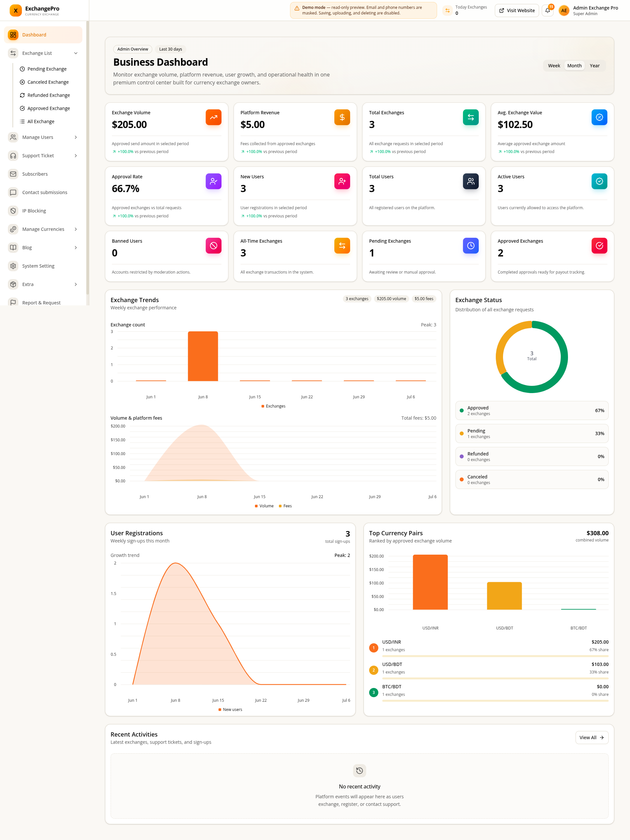Switch the period to Week
630x840 pixels.
click(554, 66)
